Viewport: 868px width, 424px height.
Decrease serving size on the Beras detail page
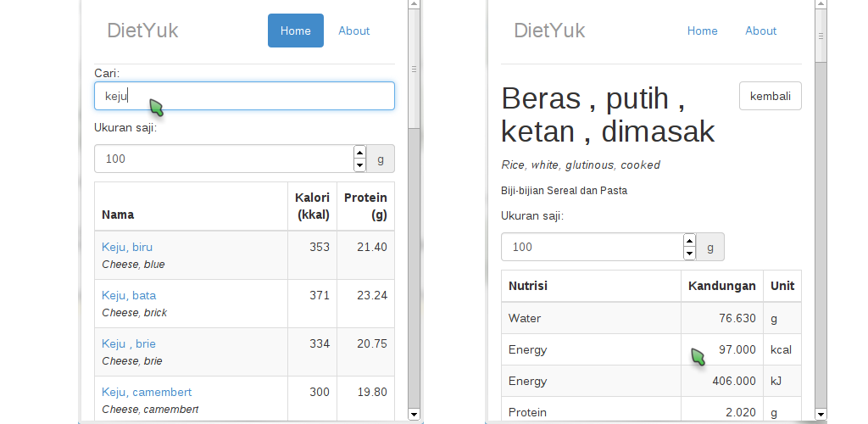689,254
